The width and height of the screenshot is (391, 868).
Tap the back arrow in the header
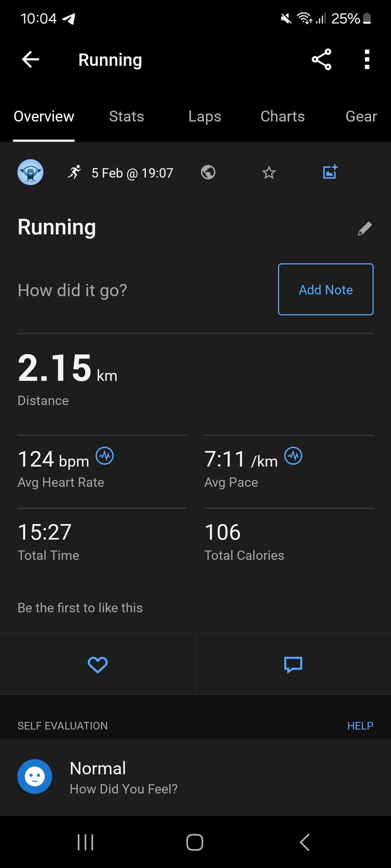[30, 60]
